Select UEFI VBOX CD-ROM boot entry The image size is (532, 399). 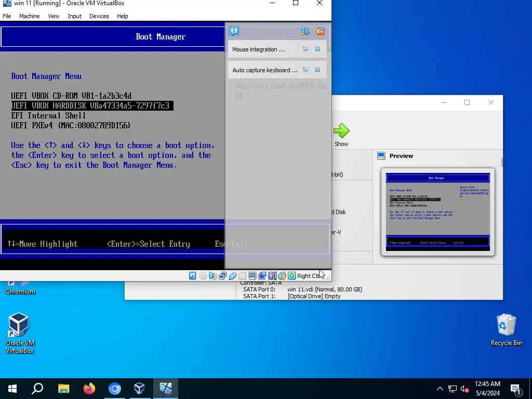click(x=71, y=96)
